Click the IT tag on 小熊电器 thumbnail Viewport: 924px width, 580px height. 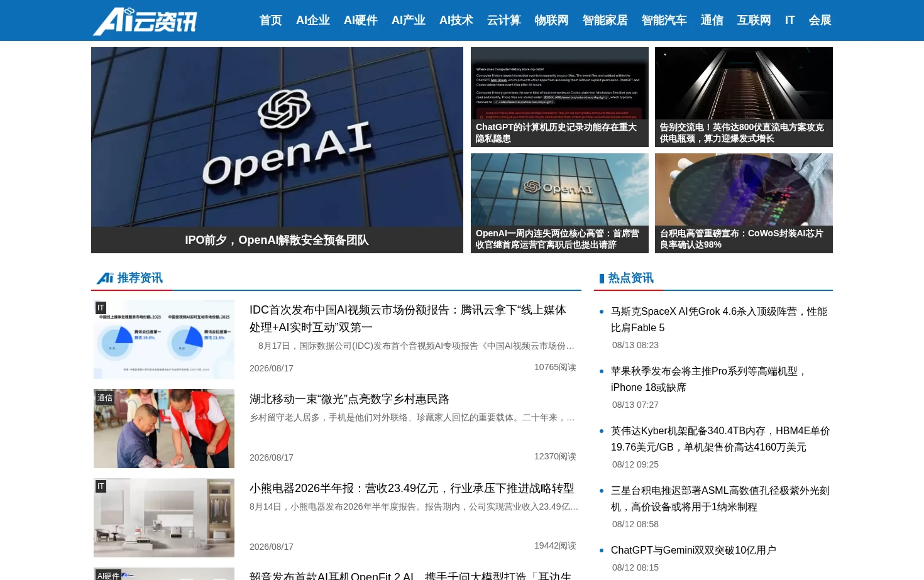[101, 486]
